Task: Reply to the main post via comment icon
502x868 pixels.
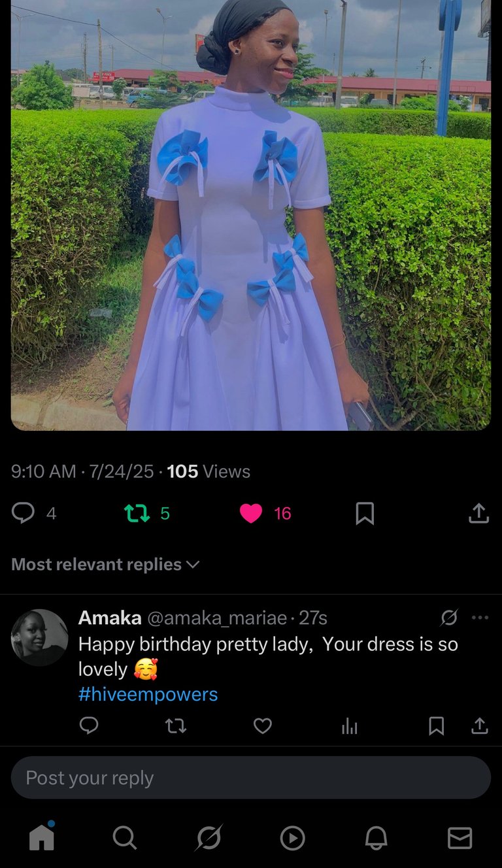Action: point(24,514)
